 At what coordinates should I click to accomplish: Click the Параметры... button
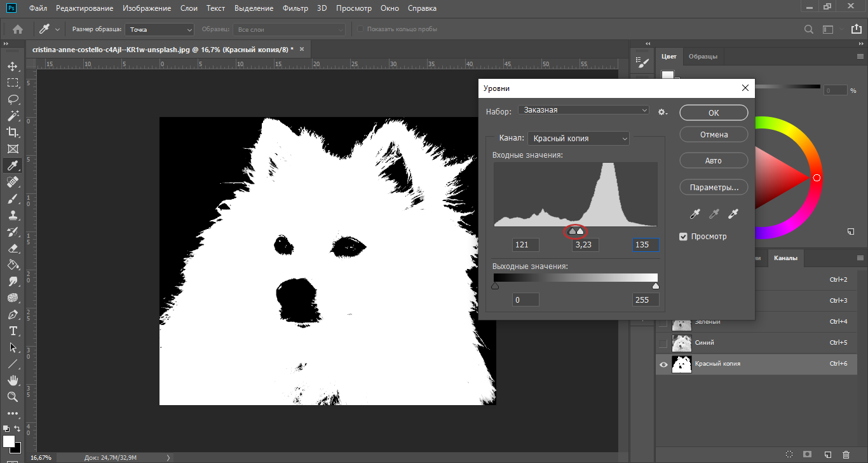(714, 188)
